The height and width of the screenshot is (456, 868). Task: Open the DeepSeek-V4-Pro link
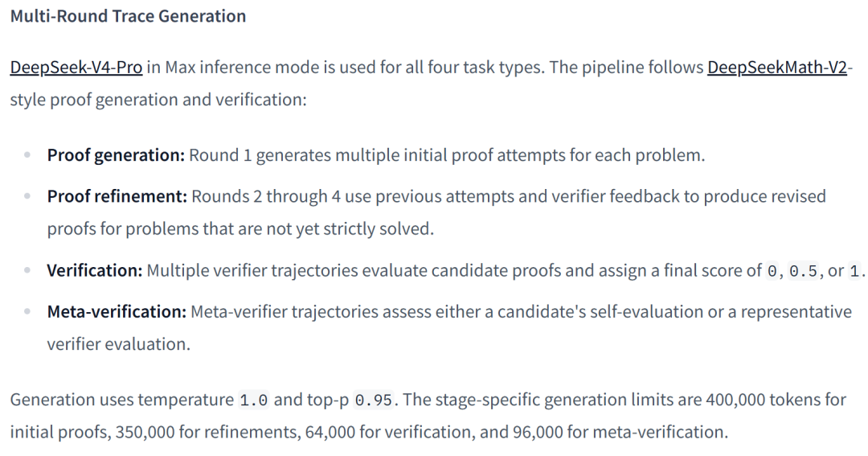click(x=76, y=67)
